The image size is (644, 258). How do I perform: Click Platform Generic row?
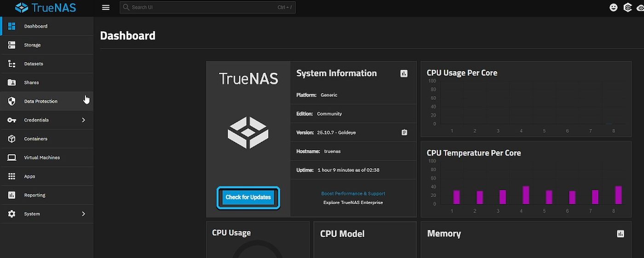point(353,95)
